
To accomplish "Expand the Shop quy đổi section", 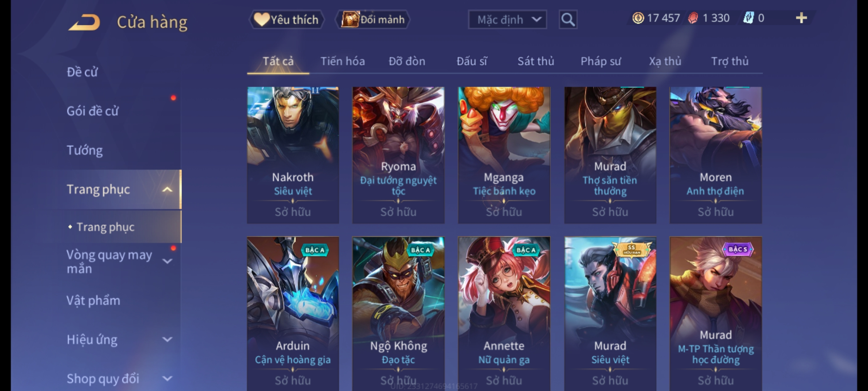I will 167,378.
